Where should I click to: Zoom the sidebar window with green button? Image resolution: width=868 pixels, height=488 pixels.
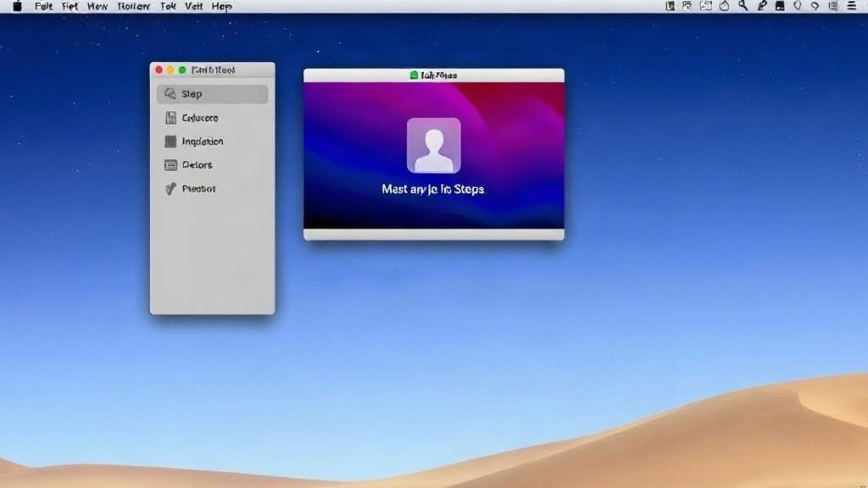click(x=182, y=69)
